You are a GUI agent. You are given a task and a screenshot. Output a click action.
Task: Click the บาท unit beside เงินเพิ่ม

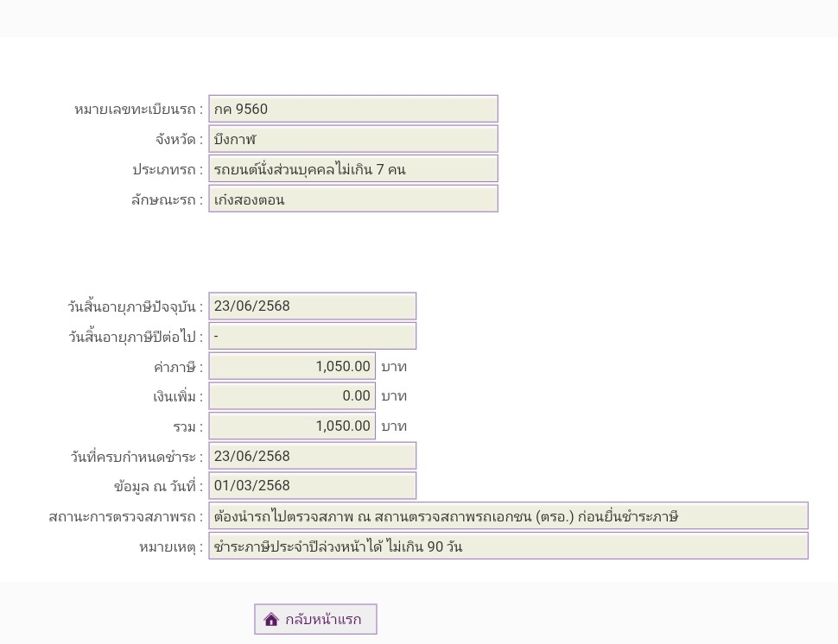point(394,396)
